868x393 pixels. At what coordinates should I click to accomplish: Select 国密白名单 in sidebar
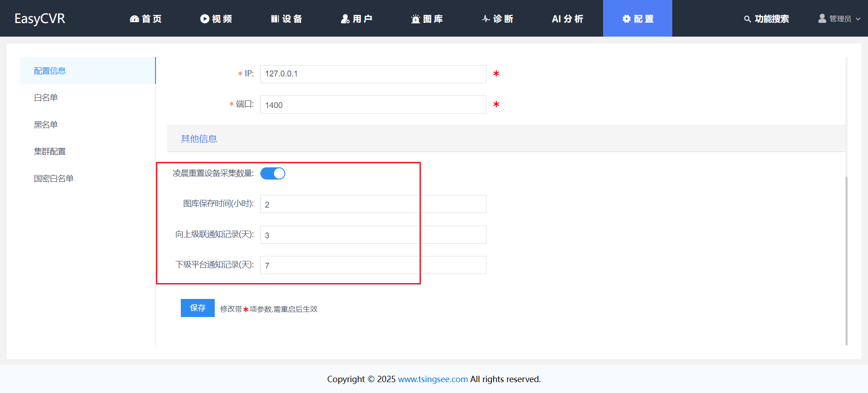tap(88, 178)
